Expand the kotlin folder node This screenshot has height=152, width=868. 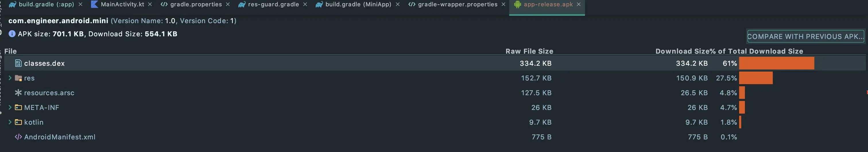(10, 122)
